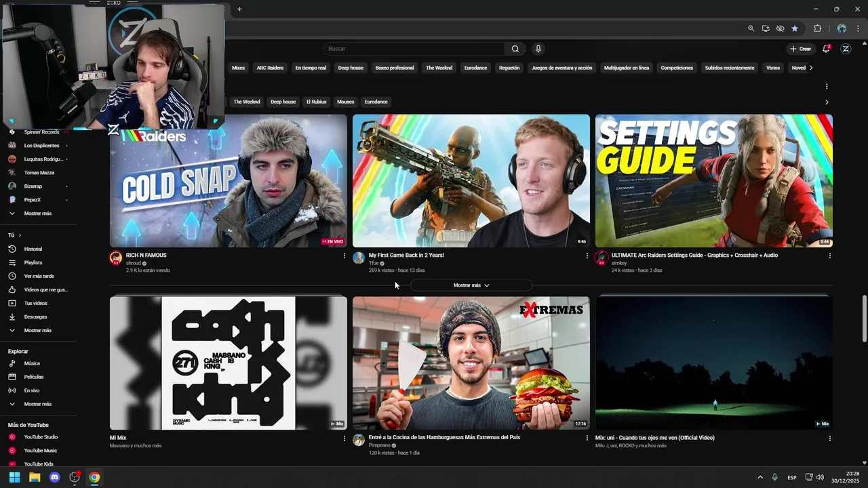Image resolution: width=868 pixels, height=488 pixels.
Task: Expand Mostrar más under subscriptions list
Action: tap(38, 213)
